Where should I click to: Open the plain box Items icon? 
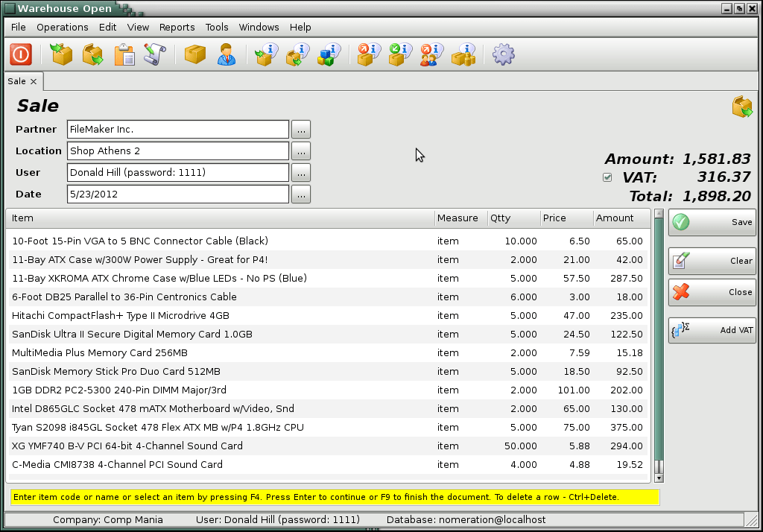(195, 54)
